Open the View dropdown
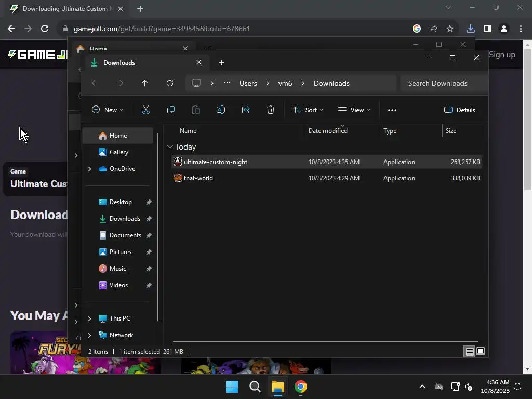The image size is (532, 399). click(x=354, y=110)
